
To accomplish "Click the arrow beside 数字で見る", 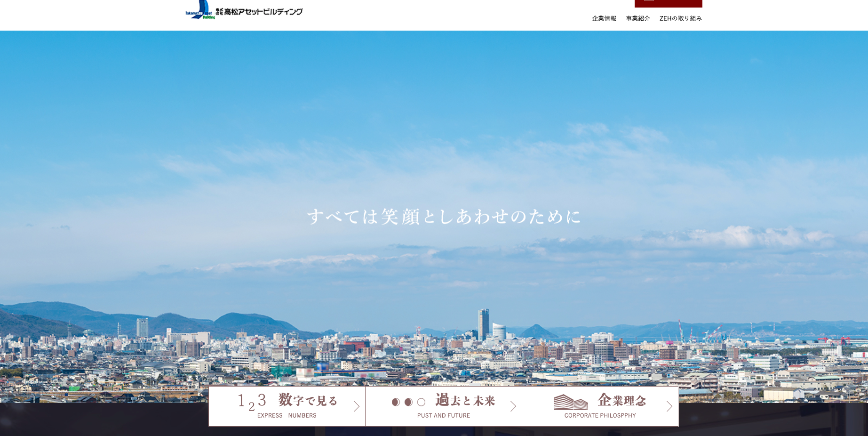I will click(x=357, y=406).
